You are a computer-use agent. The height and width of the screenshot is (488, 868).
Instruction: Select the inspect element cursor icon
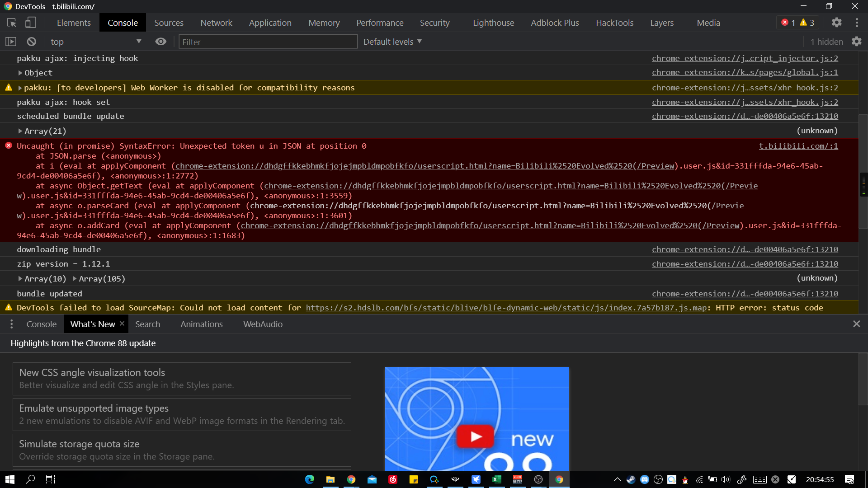(11, 22)
